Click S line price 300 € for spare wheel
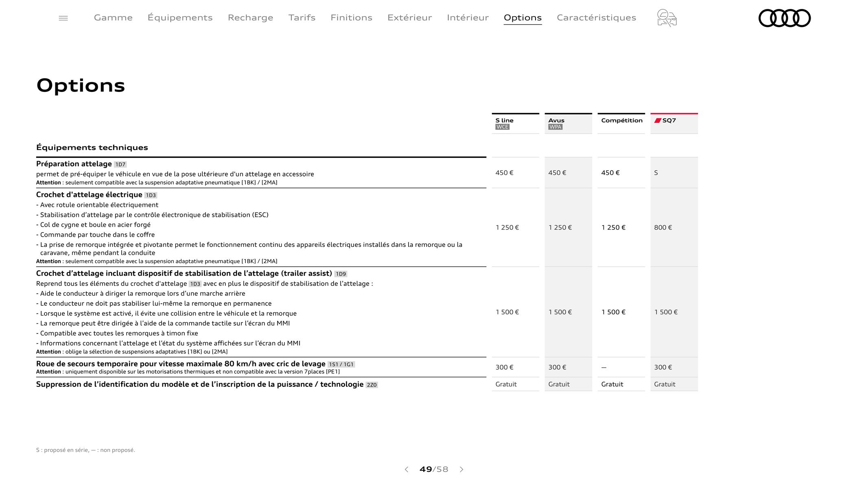The height and width of the screenshot is (488, 868). point(504,367)
